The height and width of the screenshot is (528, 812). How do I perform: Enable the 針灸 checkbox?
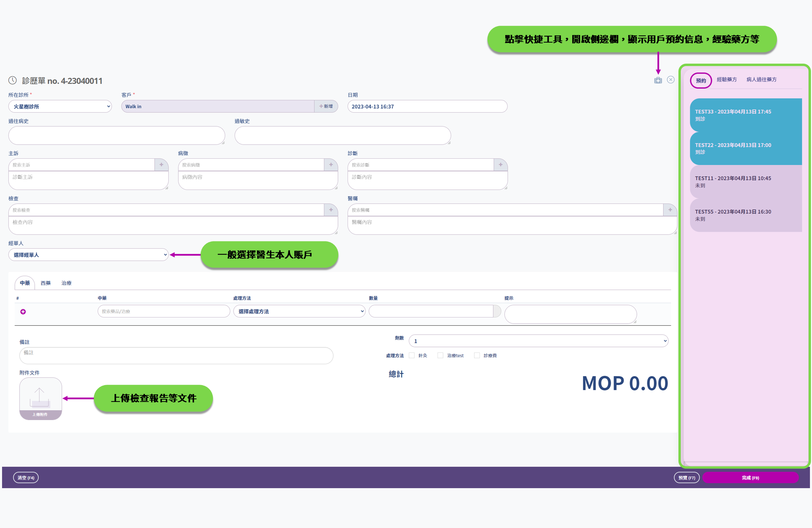pyautogui.click(x=412, y=356)
